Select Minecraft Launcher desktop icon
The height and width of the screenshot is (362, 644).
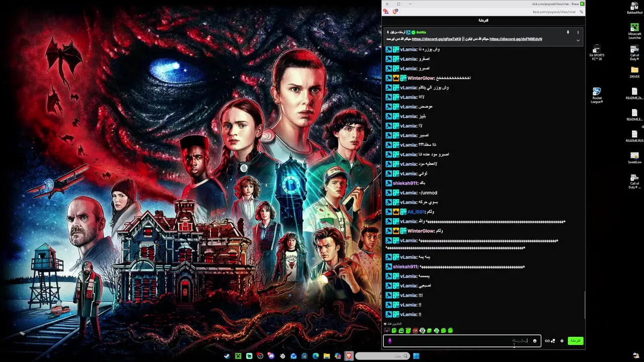pyautogui.click(x=634, y=31)
